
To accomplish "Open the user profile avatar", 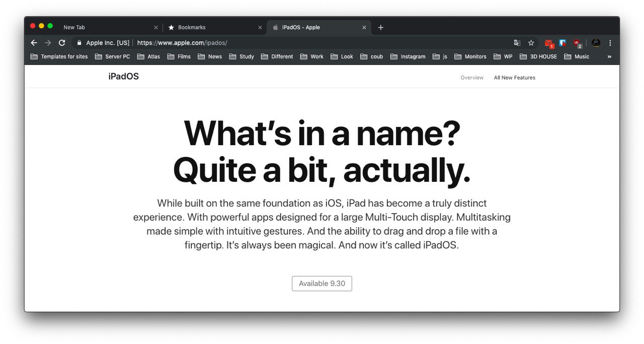I will tap(596, 43).
